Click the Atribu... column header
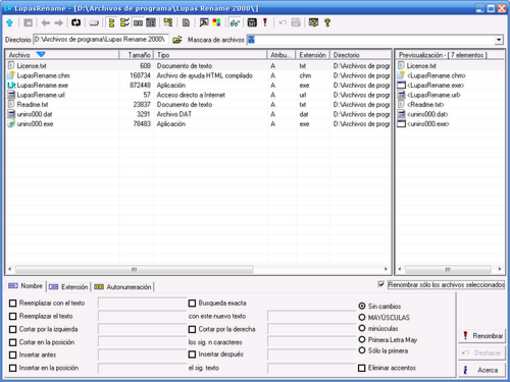The width and height of the screenshot is (510, 382). point(281,55)
